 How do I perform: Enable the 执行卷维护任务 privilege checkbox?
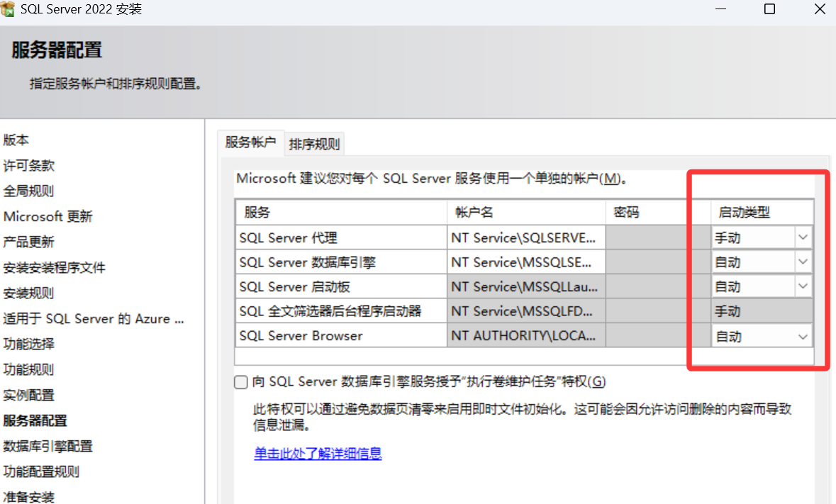point(241,382)
